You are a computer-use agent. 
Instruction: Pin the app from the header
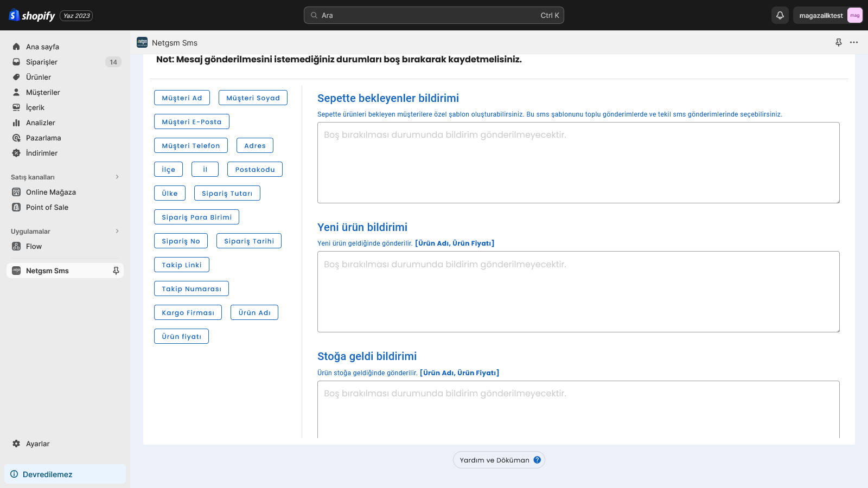tap(839, 42)
